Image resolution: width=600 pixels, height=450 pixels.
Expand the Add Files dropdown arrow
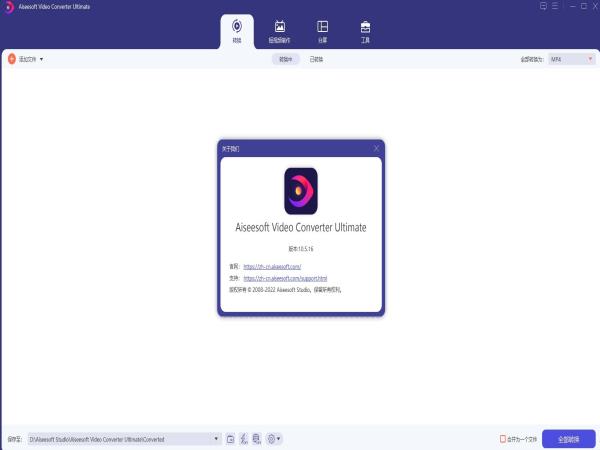(x=42, y=60)
